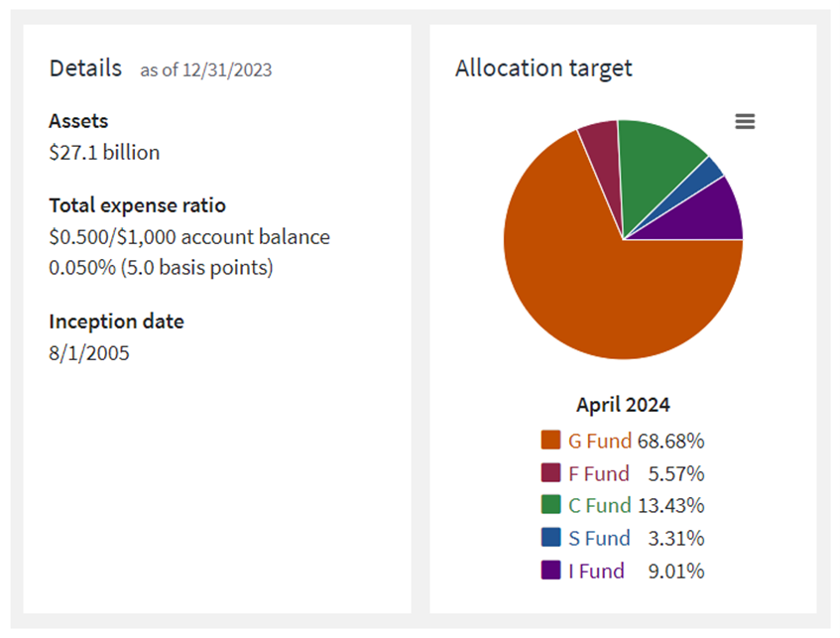Viewport: 840px width, 638px height.
Task: Click the April 2024 legend title
Action: (623, 405)
